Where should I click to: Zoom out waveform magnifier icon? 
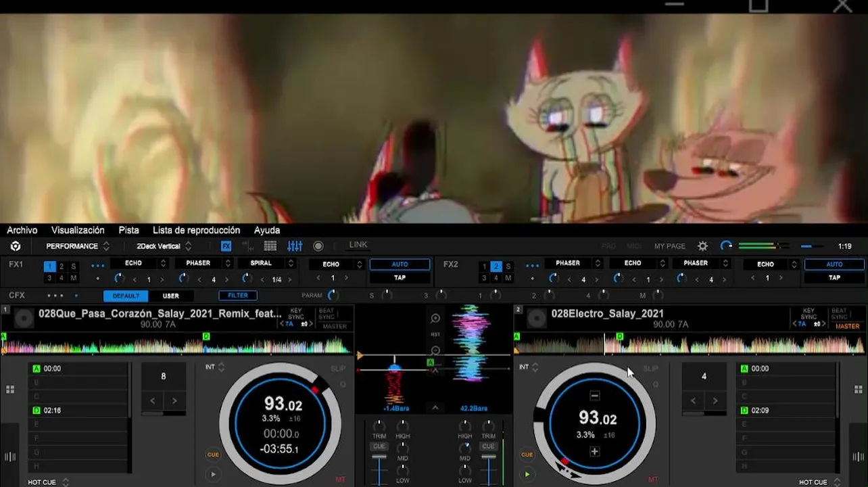coord(435,350)
